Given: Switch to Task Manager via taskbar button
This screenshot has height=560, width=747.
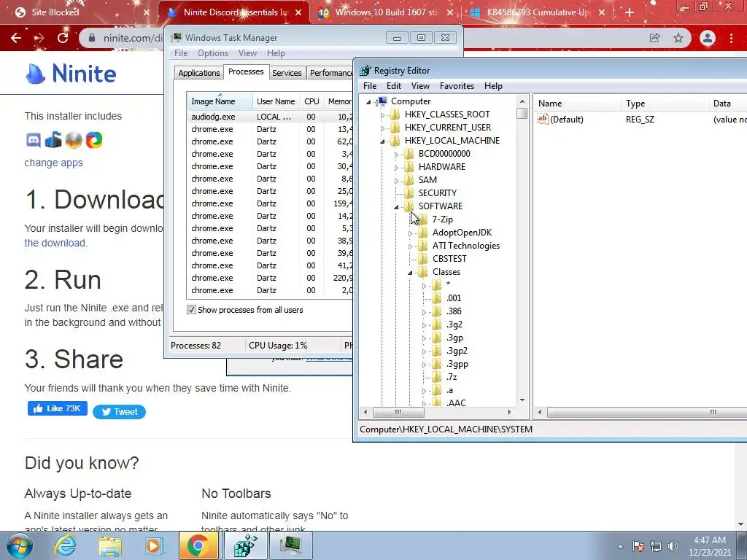Looking at the screenshot, I should point(290,545).
